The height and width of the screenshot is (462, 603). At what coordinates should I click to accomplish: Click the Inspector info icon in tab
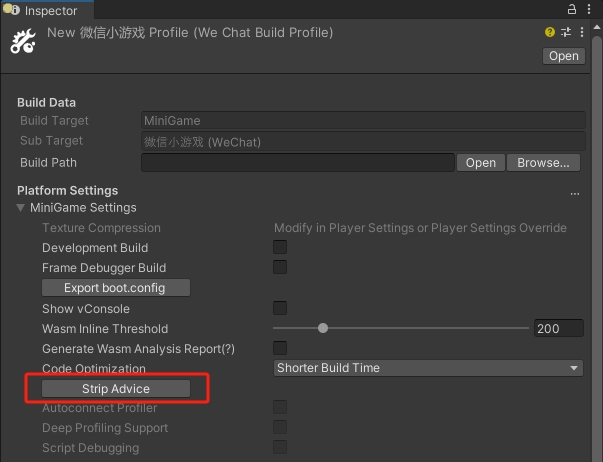13,10
